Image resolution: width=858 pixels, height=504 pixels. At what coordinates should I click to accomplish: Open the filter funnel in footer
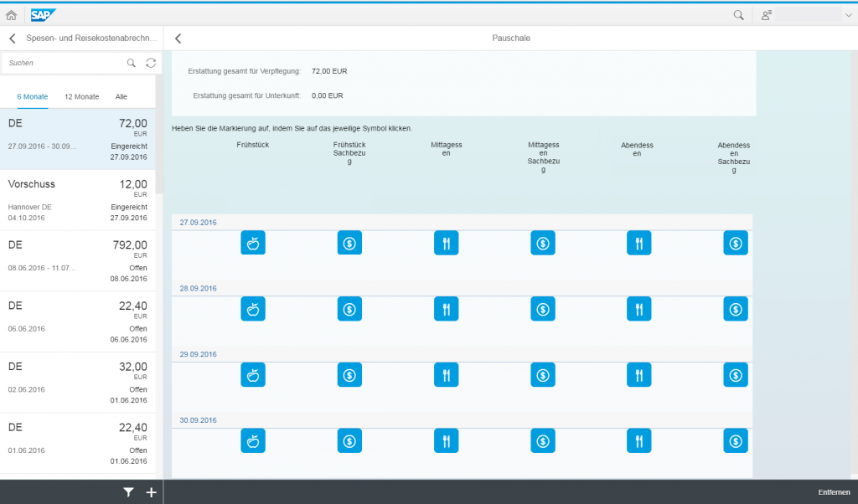coord(128,492)
